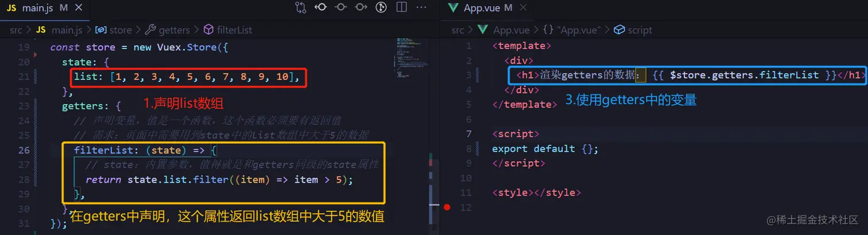Click line number 7 in App.vue
Screen dimensions: 868x235
pyautogui.click(x=469, y=134)
